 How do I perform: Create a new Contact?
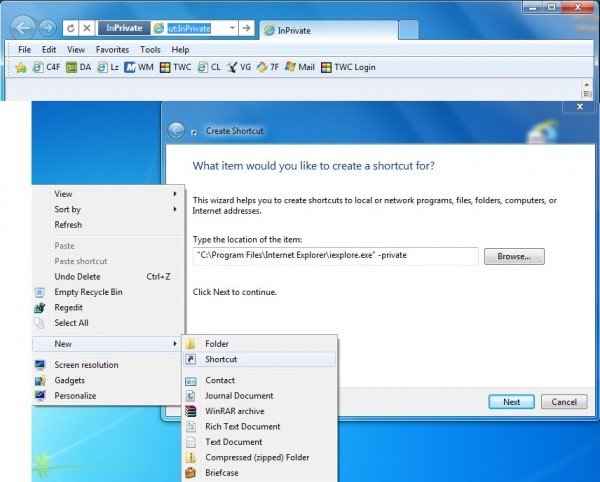(260, 380)
